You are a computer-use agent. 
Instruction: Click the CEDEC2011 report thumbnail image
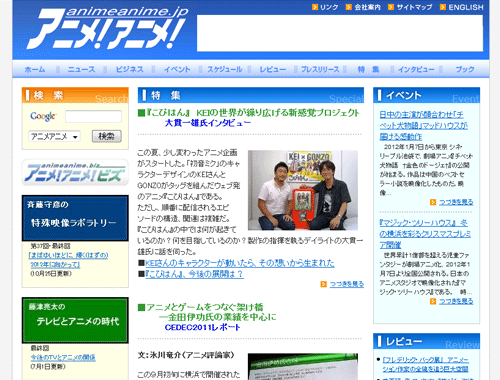pyautogui.click(x=303, y=366)
